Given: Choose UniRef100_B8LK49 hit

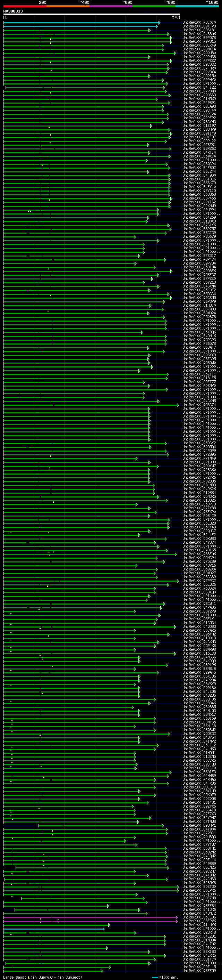Looking at the screenshot, I should [199, 45].
